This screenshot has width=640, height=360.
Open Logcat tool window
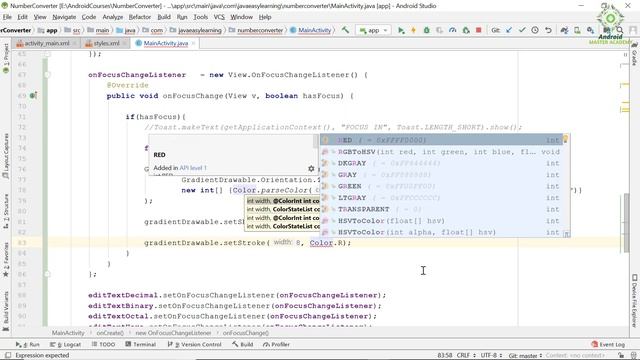65,344
